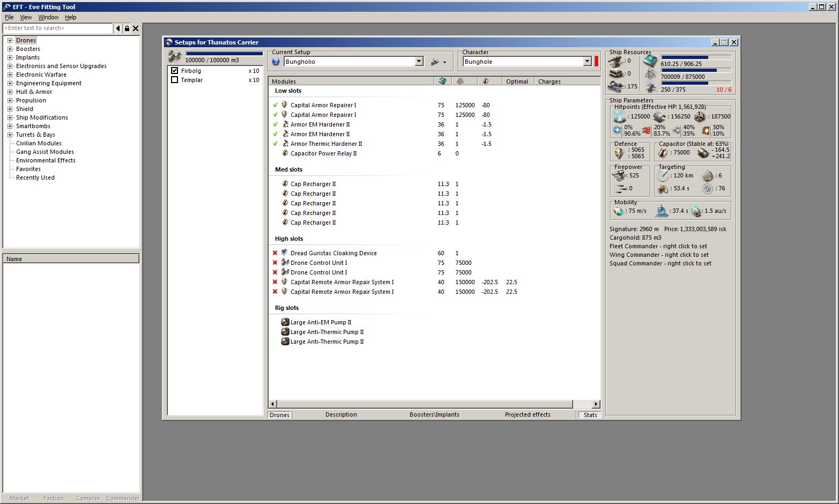
Task: Click the align time icon beside 37.4 s
Action: 662,211
